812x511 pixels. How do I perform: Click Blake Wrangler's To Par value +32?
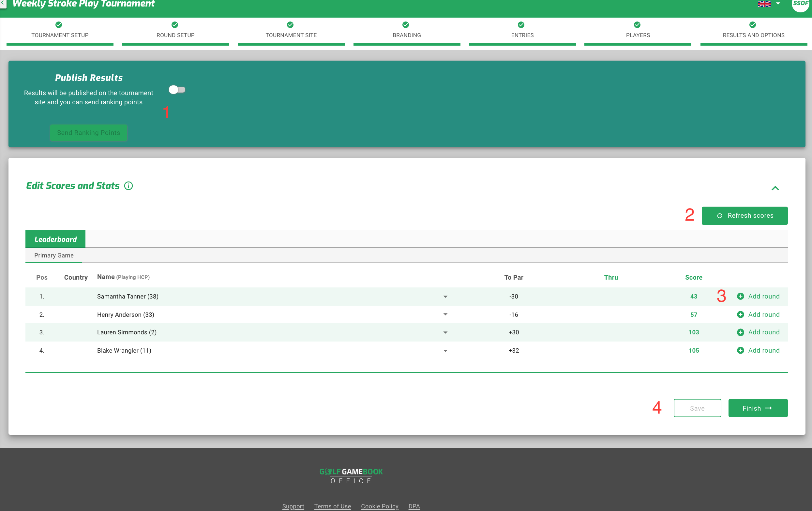pyautogui.click(x=514, y=351)
